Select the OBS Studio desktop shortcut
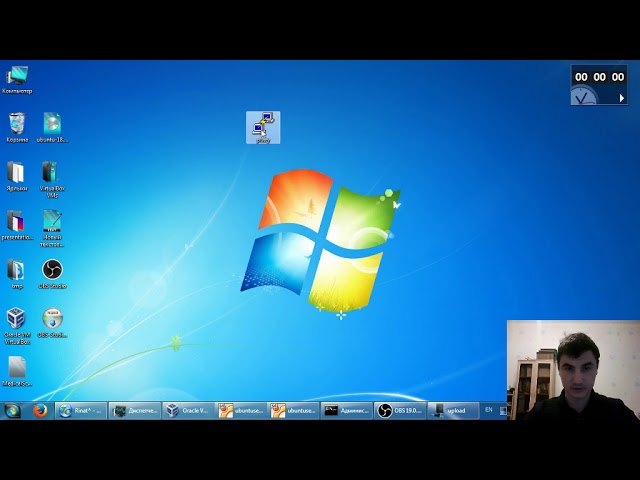The width and height of the screenshot is (640, 480). point(52,274)
